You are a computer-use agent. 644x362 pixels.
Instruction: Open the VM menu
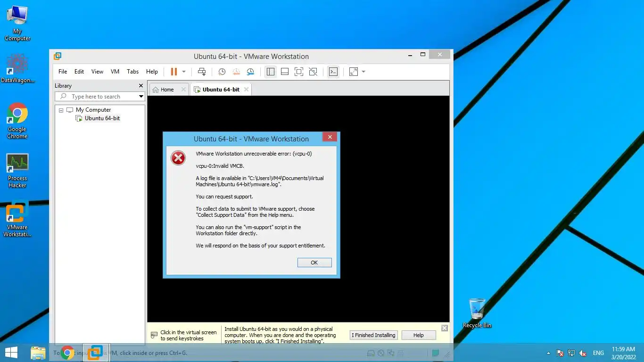tap(115, 72)
